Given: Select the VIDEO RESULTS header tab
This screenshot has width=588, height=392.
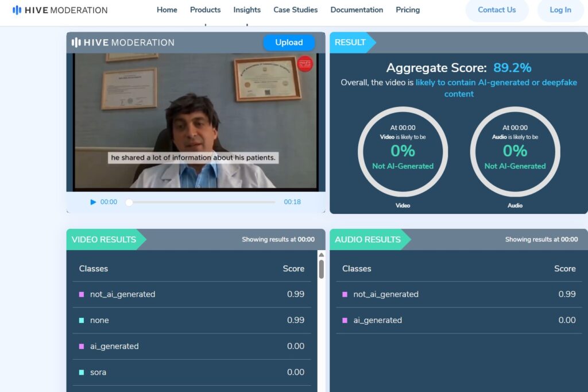Looking at the screenshot, I should click(x=106, y=240).
